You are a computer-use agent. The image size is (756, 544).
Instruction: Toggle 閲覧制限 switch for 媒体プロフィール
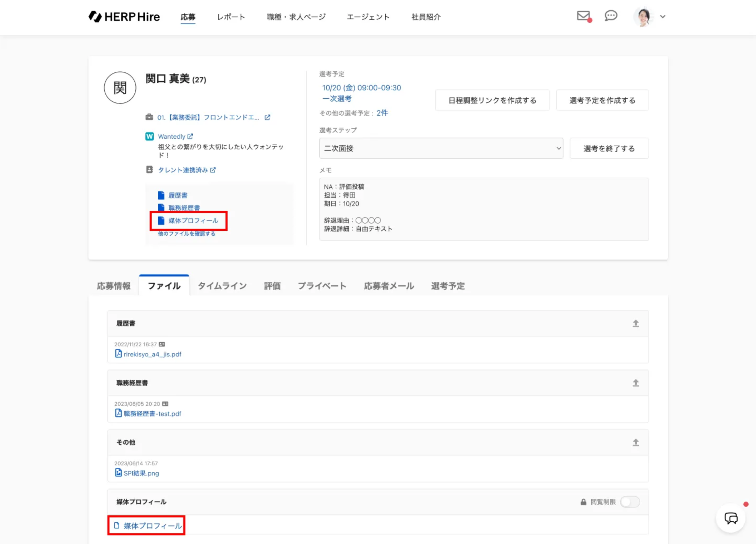630,502
